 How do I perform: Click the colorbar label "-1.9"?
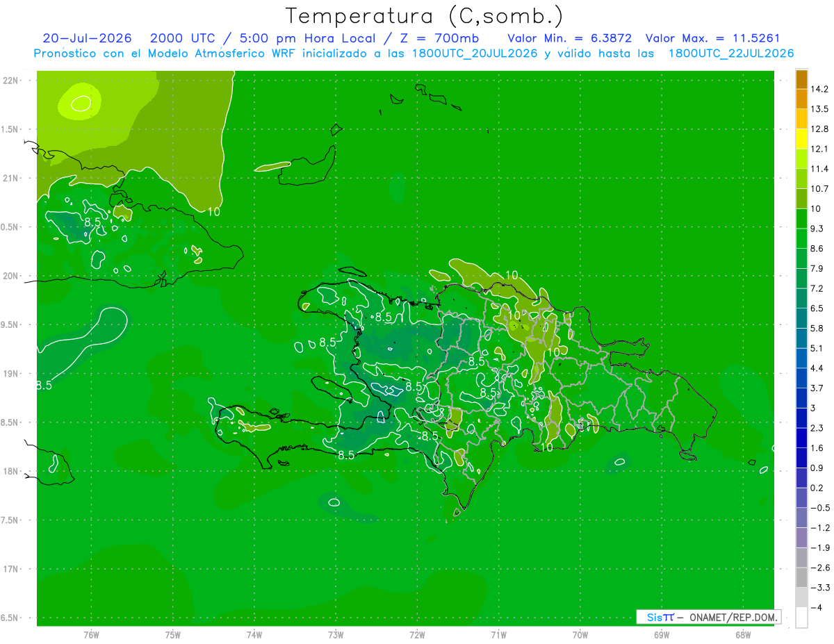point(819,547)
